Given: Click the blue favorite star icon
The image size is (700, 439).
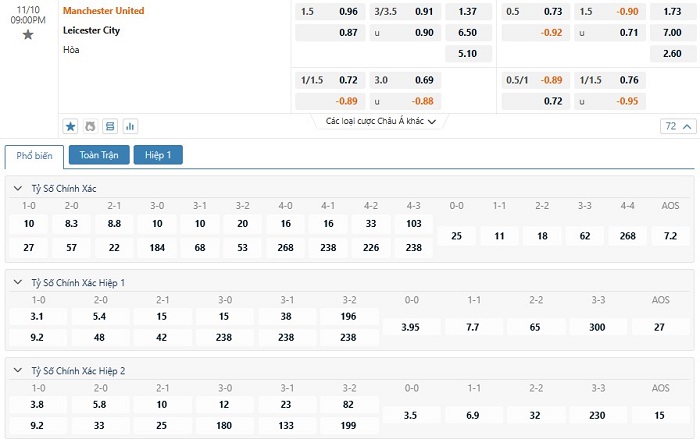Looking at the screenshot, I should pos(71,126).
